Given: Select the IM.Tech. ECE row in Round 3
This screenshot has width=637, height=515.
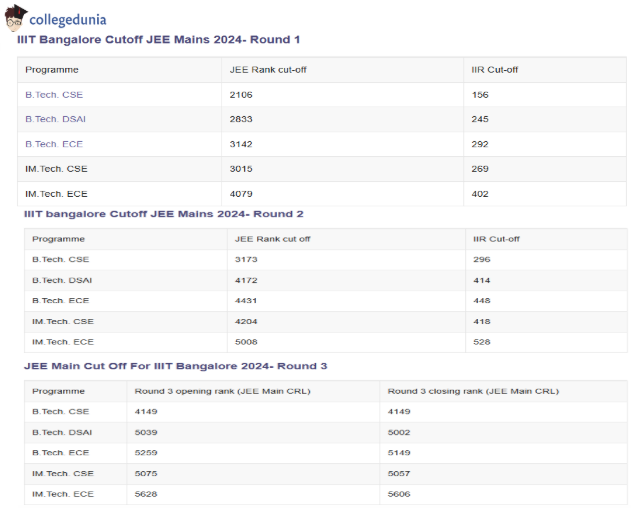Looking at the screenshot, I should click(x=62, y=494).
